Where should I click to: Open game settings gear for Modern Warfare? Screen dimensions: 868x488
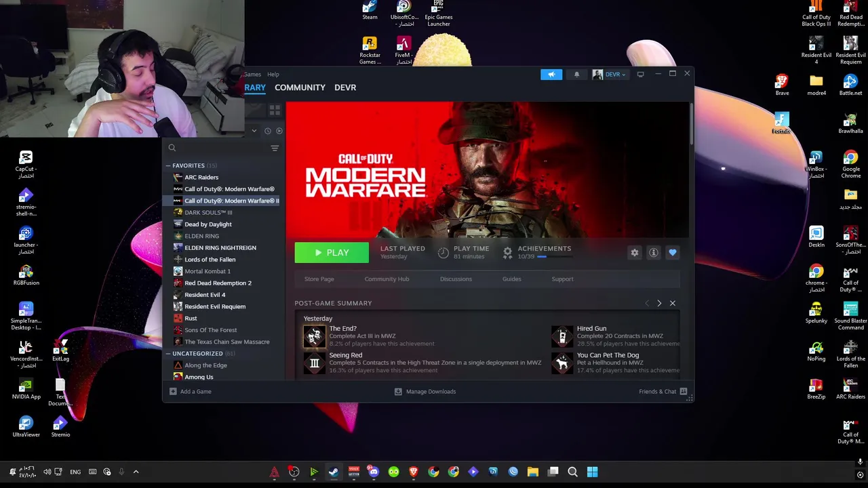[x=635, y=253]
